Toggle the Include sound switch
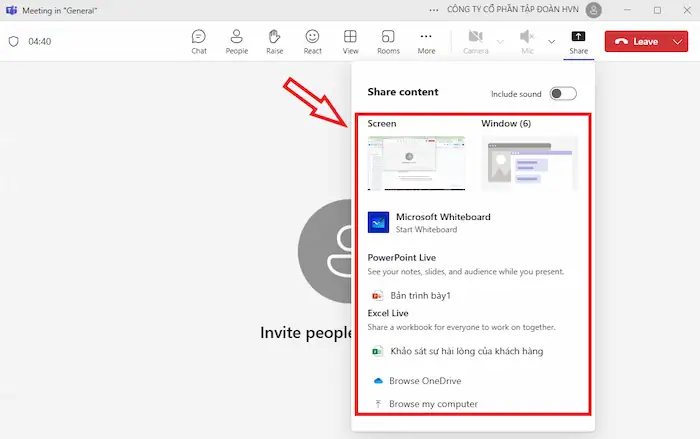The image size is (700, 439). click(x=563, y=94)
